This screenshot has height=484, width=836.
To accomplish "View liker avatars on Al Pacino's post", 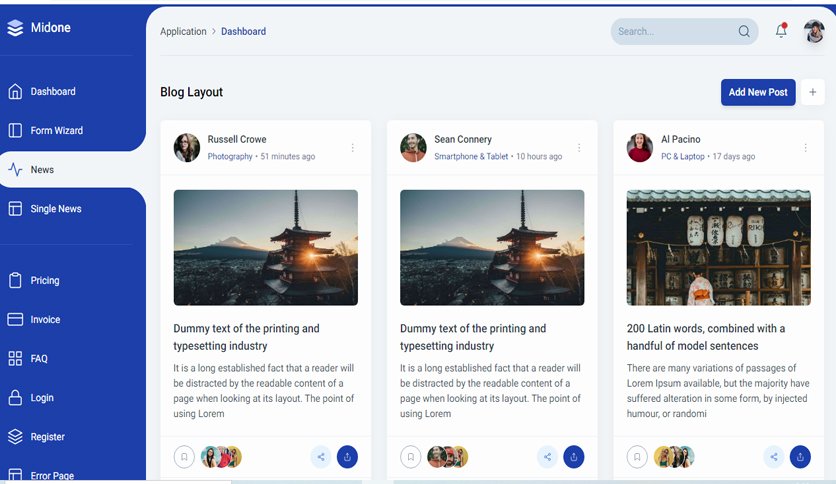I will (674, 457).
